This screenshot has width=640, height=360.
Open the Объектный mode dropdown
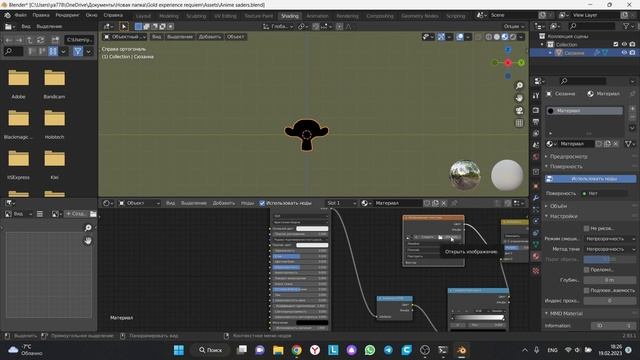click(125, 37)
